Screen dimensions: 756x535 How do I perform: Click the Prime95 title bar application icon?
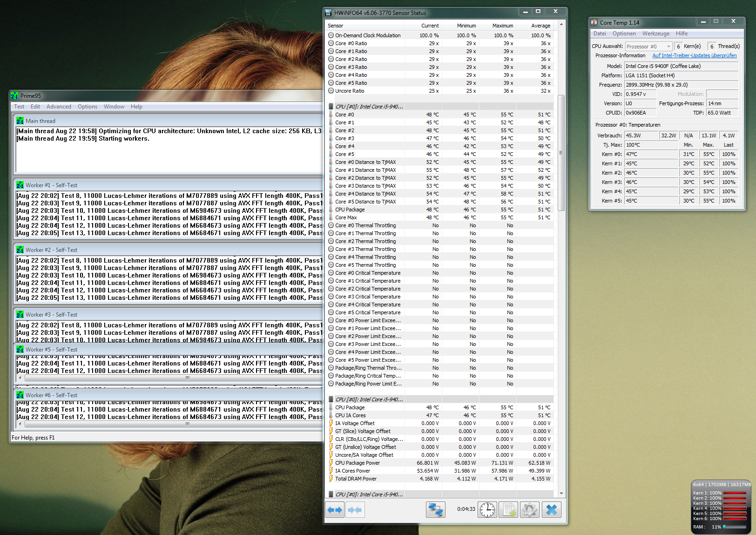tap(15, 95)
